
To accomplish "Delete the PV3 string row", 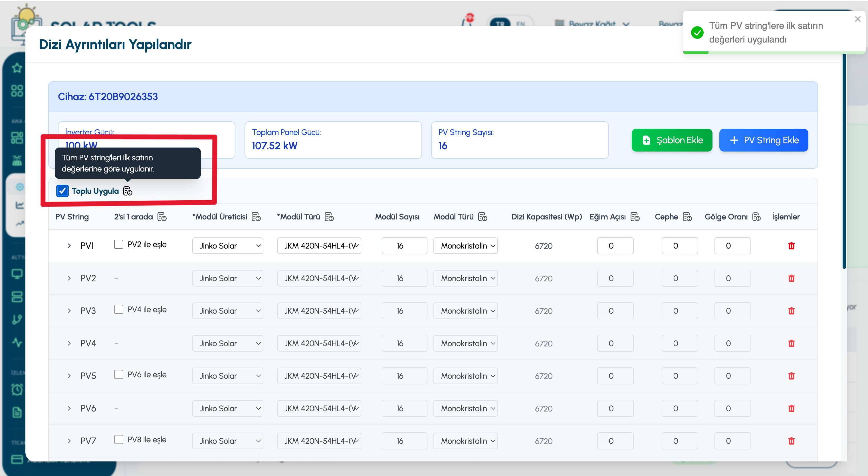I will [x=792, y=311].
